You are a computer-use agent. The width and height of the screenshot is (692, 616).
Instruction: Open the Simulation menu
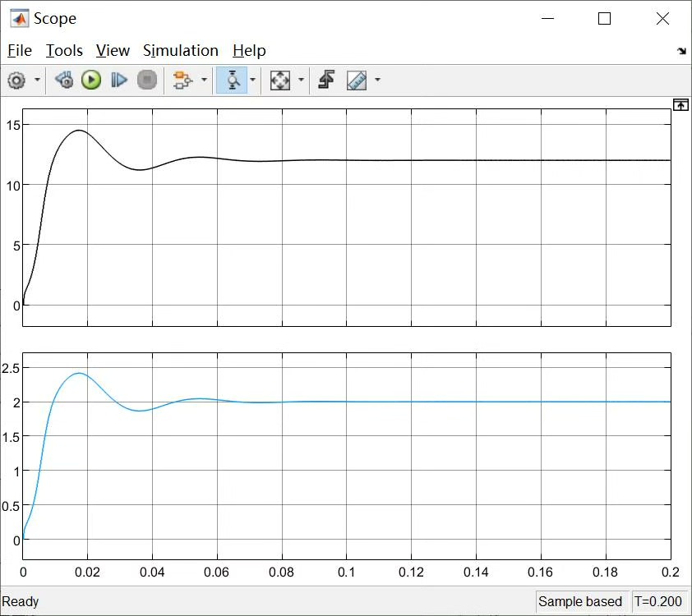coord(181,51)
